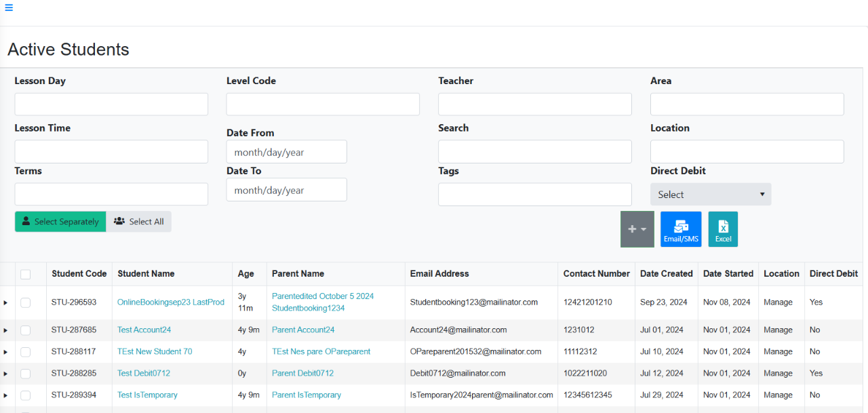Click email Account24@mailinator.com

458,330
